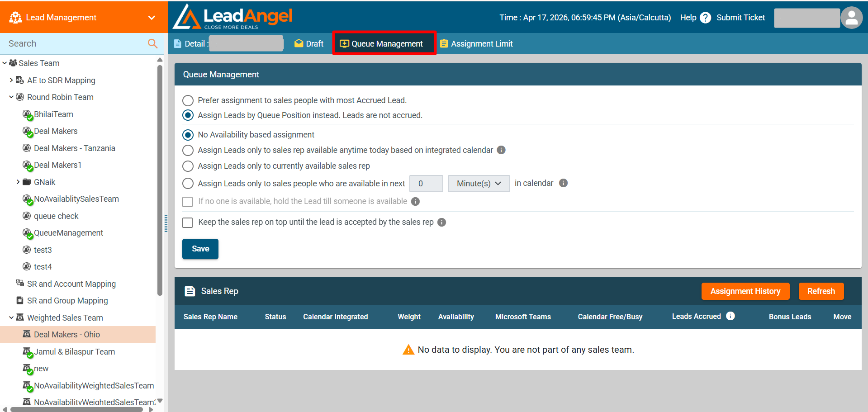This screenshot has width=868, height=412.
Task: Open the Detail tab
Action: (228, 44)
